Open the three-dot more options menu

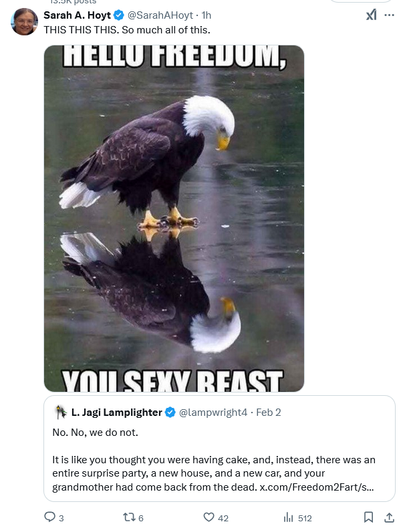click(x=389, y=15)
